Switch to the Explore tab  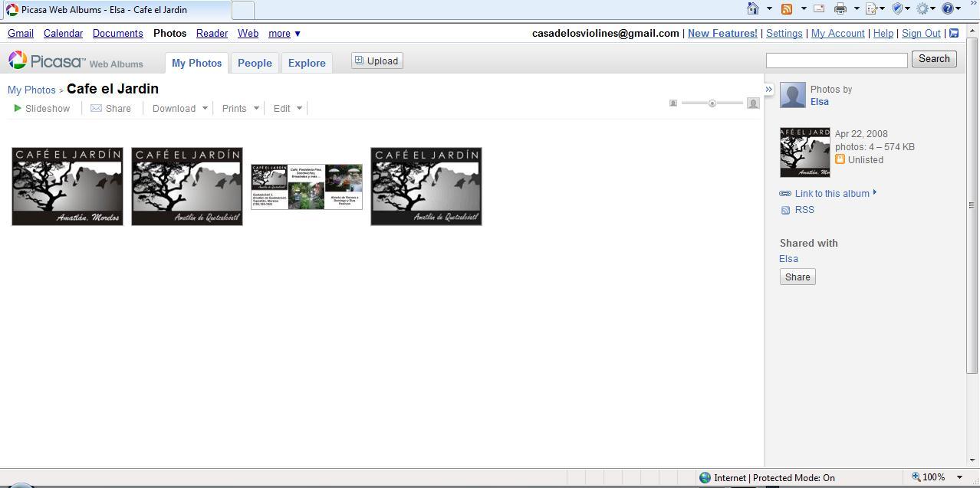[x=307, y=63]
